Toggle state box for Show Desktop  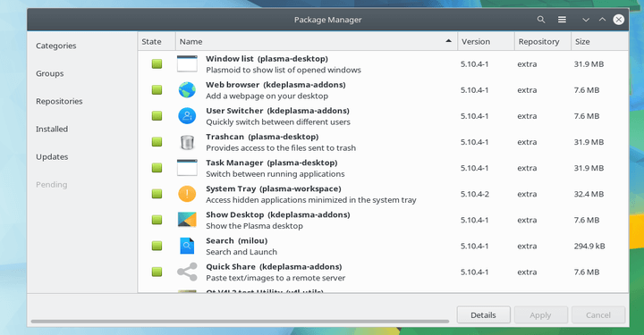click(157, 220)
